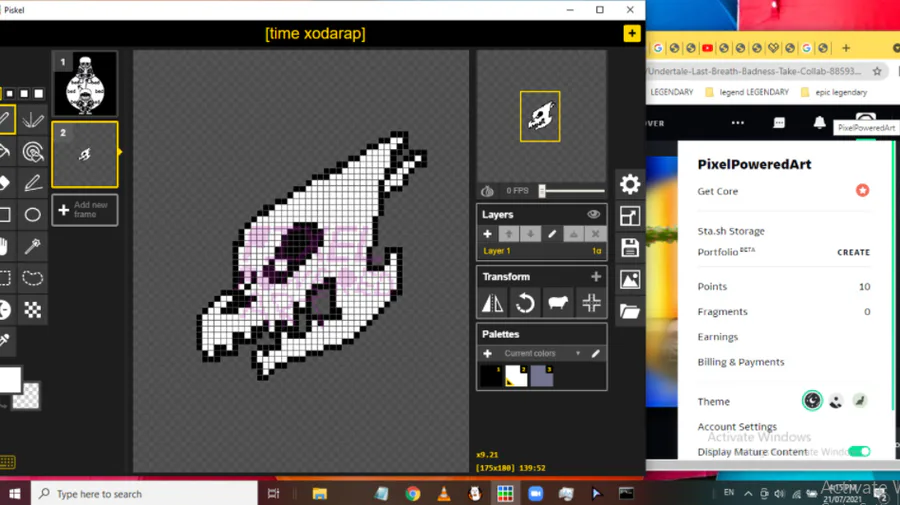Toggle Display Mature Content switch

click(859, 452)
